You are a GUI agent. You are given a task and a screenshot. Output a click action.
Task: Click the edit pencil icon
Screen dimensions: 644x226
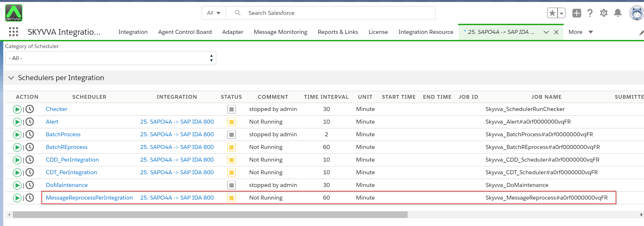tap(642, 32)
